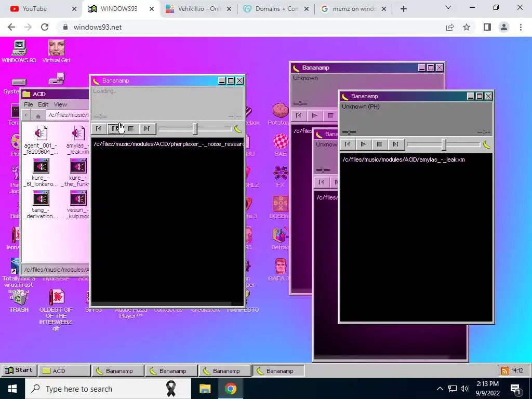Switch to Domains browser tab
This screenshot has width=532, height=399.
coord(276,9)
